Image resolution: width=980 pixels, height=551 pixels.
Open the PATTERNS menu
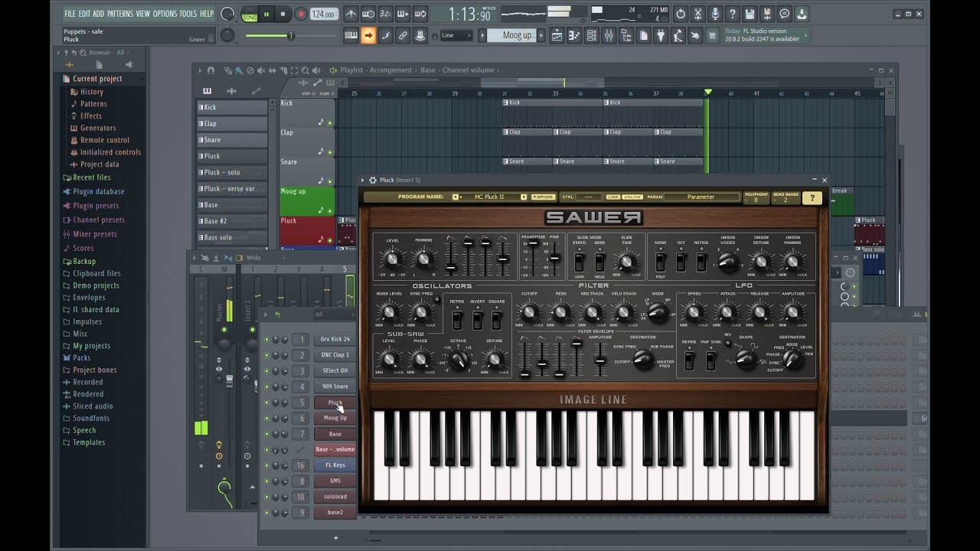[x=120, y=14]
